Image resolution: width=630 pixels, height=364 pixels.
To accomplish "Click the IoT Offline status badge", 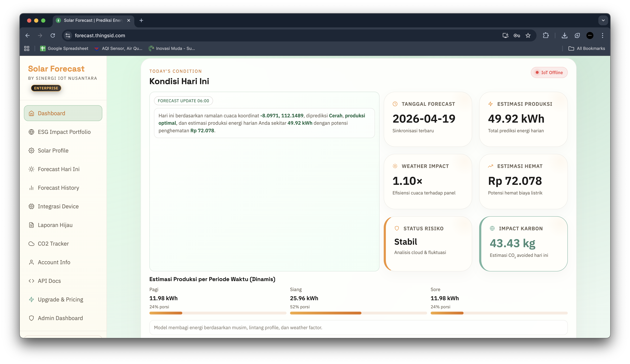I will tap(549, 72).
